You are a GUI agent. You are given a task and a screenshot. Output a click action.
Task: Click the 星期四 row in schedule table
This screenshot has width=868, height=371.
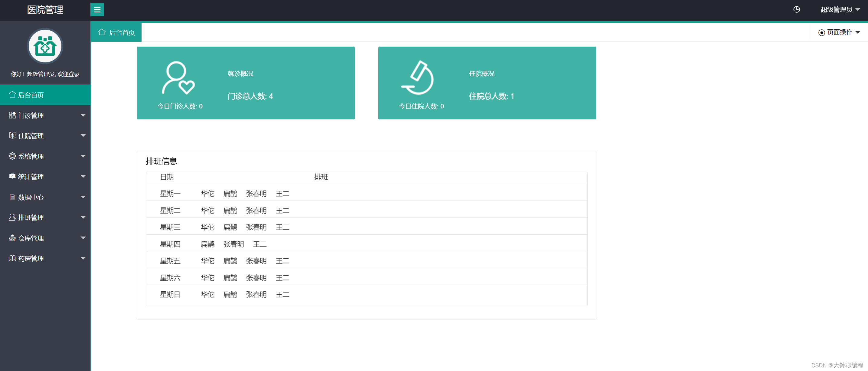pos(170,244)
